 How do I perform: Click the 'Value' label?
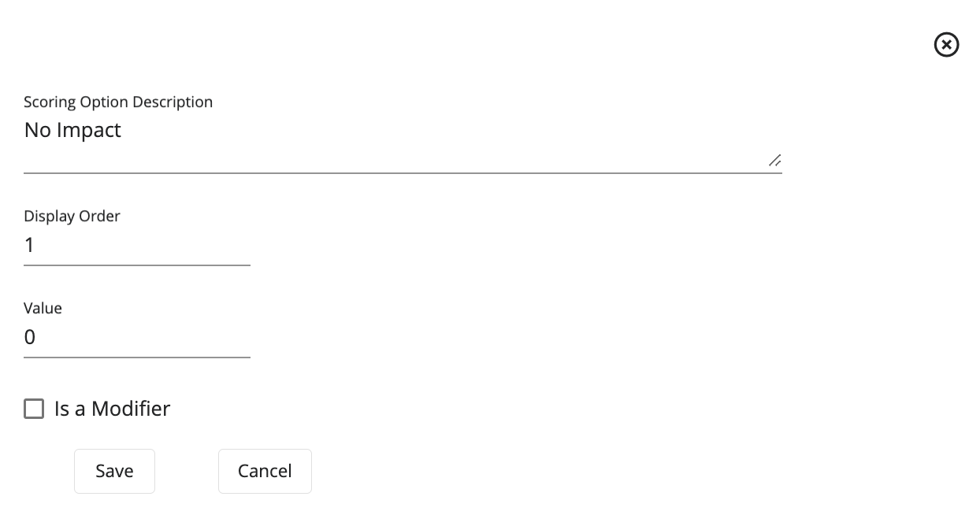(x=43, y=308)
